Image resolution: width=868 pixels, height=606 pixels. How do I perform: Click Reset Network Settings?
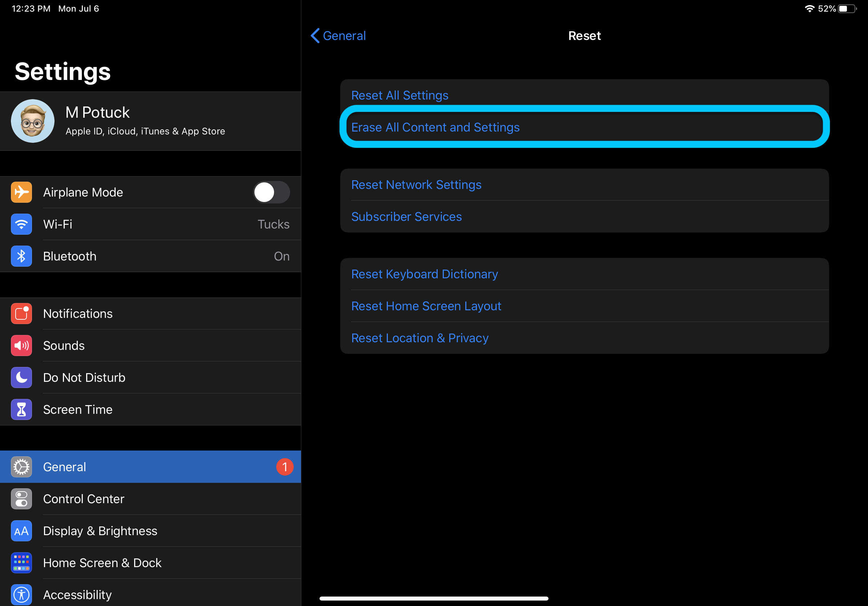(x=416, y=184)
